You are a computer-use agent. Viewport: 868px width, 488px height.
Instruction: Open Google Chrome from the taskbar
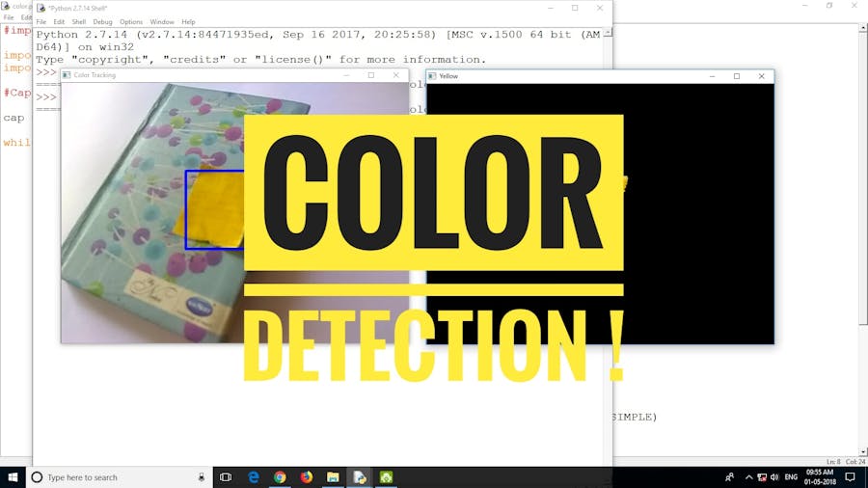tap(280, 476)
